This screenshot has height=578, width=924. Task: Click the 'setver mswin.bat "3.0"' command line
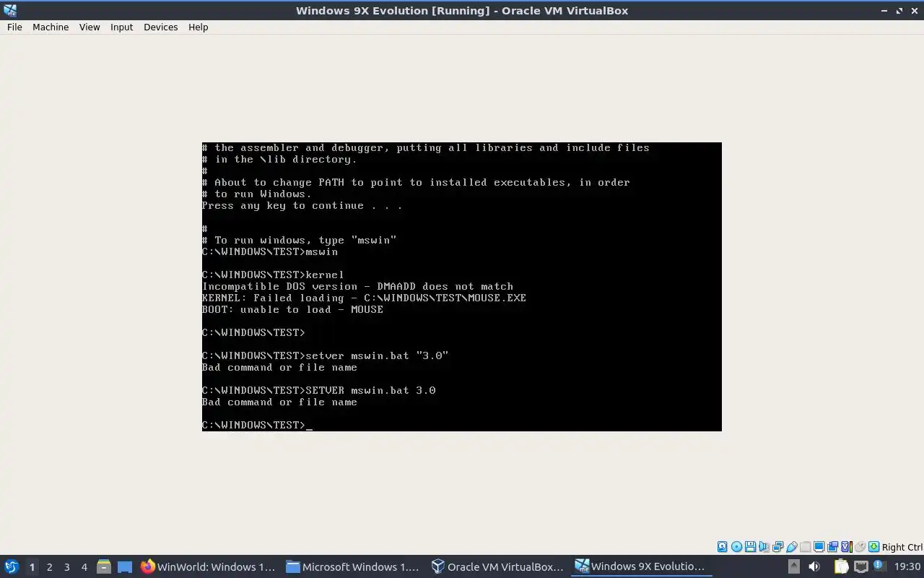click(325, 355)
